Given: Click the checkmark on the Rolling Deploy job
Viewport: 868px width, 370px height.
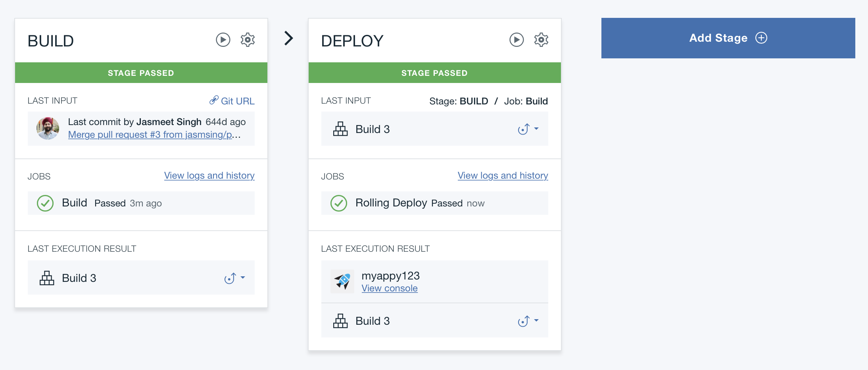Looking at the screenshot, I should (x=338, y=203).
